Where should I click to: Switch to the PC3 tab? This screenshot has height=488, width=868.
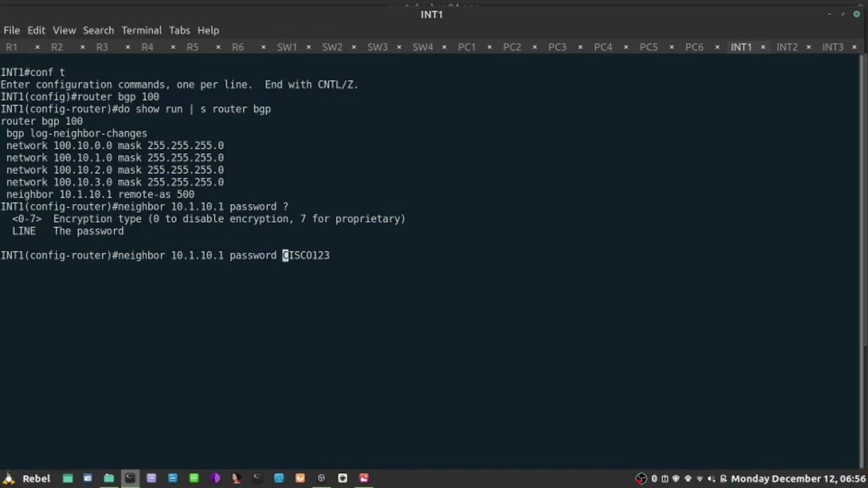[557, 47]
